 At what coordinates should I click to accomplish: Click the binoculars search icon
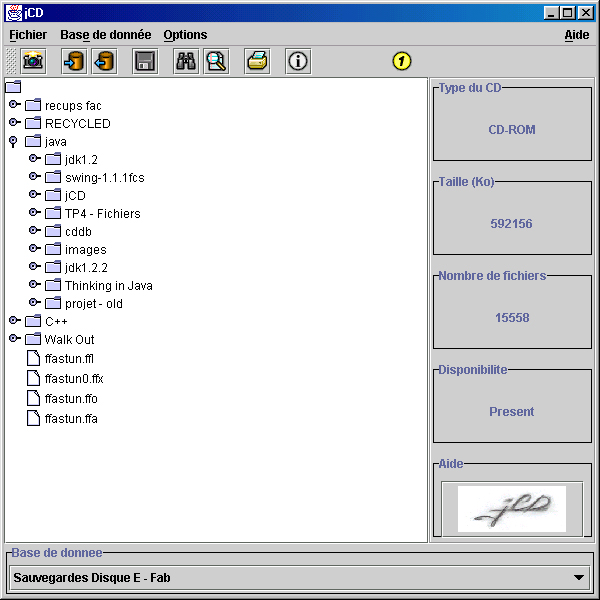tap(186, 61)
